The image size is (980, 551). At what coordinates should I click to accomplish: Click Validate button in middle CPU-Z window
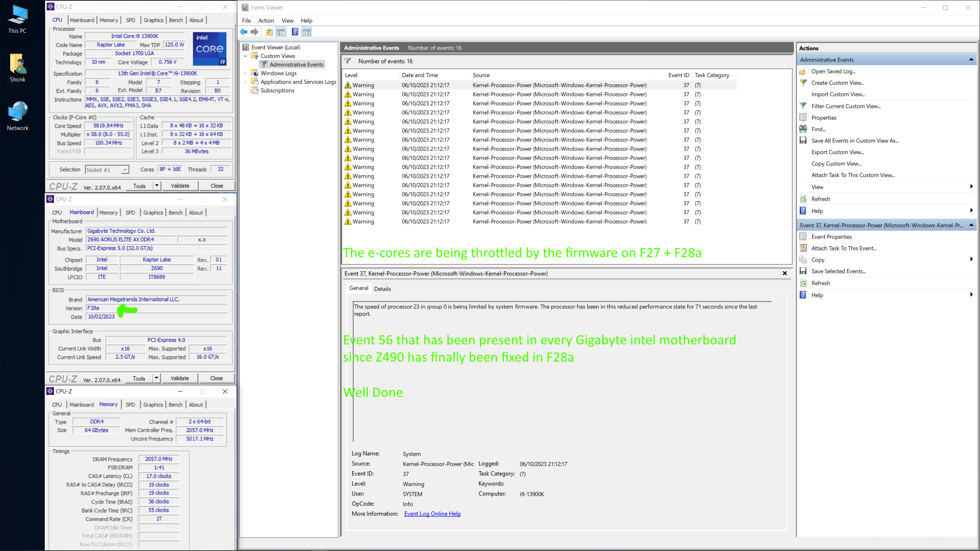[x=180, y=378]
